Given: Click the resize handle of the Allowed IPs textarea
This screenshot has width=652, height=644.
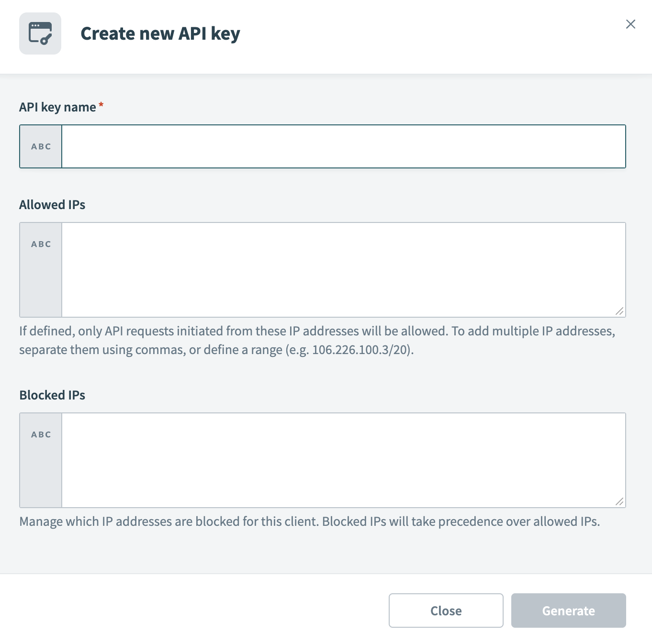Looking at the screenshot, I should pos(620,311).
